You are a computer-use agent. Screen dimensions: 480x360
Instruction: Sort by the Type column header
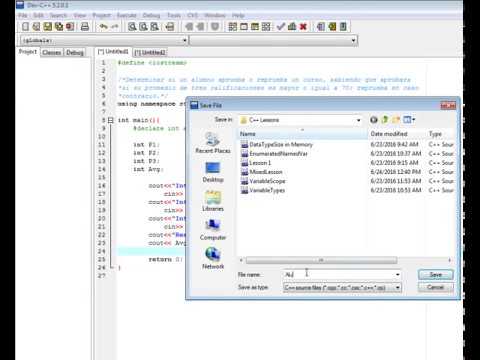click(x=440, y=134)
